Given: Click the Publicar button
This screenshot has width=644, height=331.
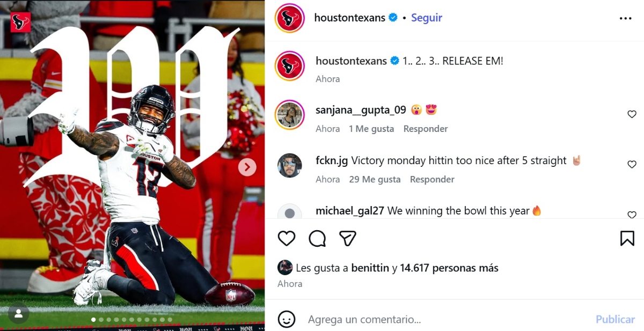Looking at the screenshot, I should (x=615, y=319).
